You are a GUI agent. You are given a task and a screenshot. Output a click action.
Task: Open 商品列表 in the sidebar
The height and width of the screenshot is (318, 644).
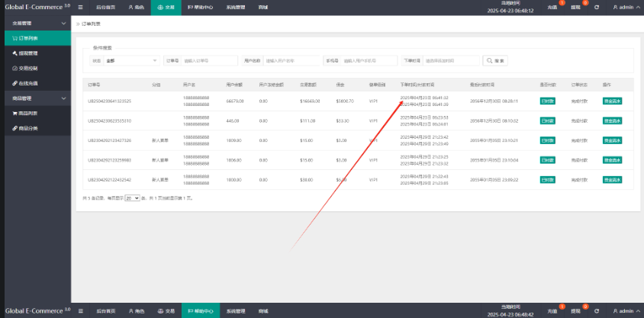37,114
